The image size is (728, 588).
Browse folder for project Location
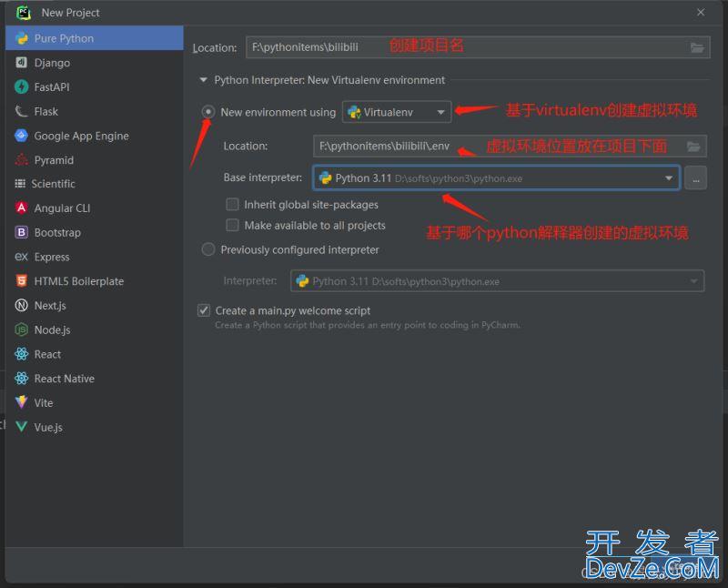696,47
